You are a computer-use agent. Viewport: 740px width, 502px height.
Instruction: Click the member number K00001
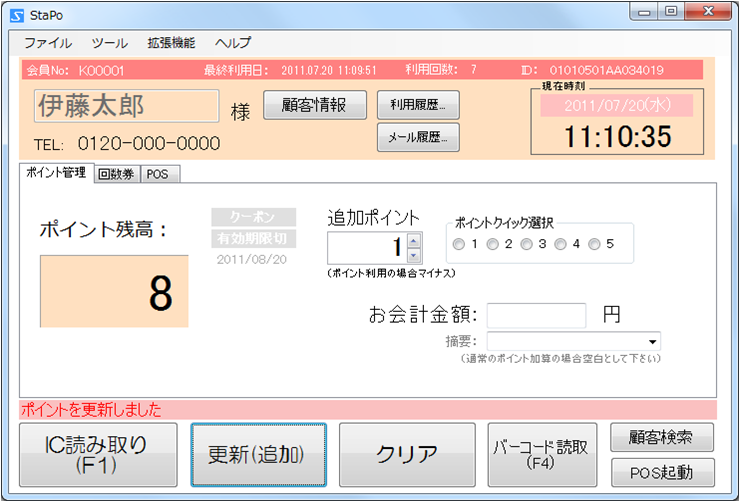(101, 71)
